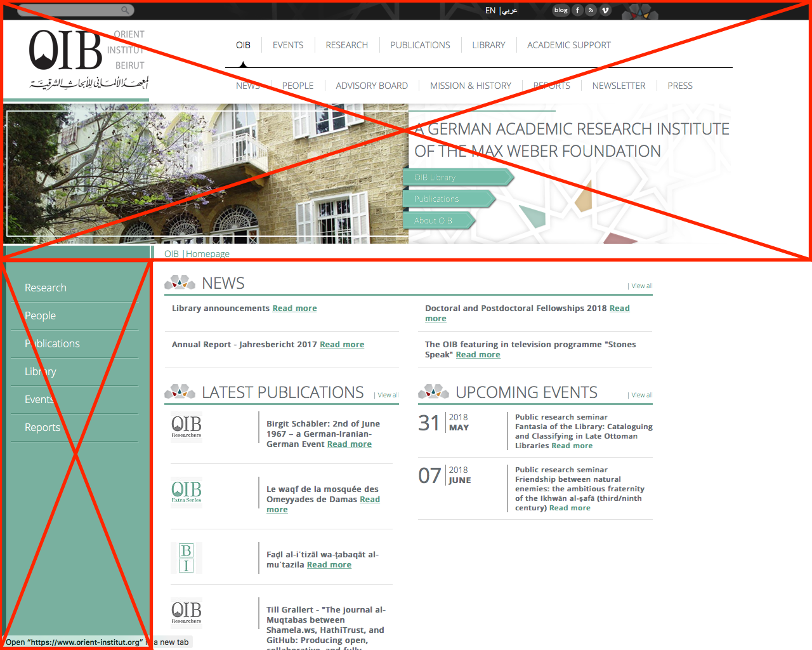812x650 pixels.
Task: Open View all next to LATEST PUBLICATIONS
Action: click(x=386, y=395)
